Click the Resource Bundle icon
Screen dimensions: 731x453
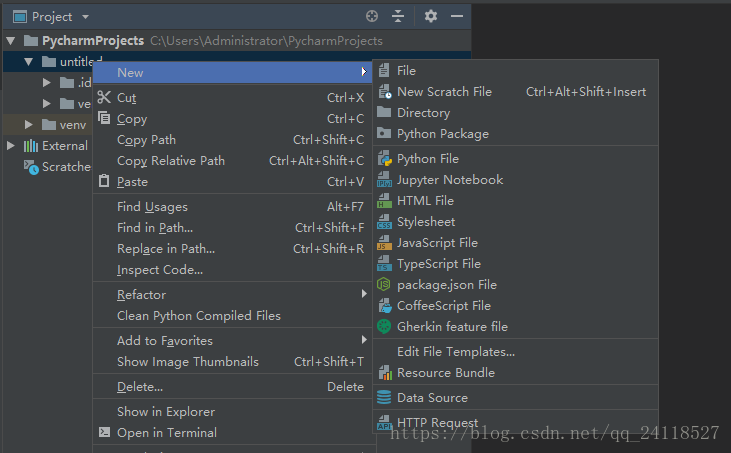coord(385,372)
